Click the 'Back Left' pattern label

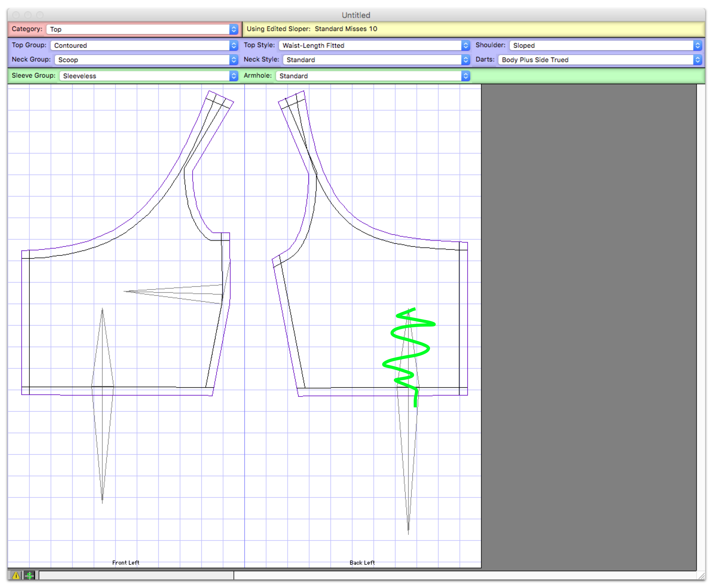(362, 563)
